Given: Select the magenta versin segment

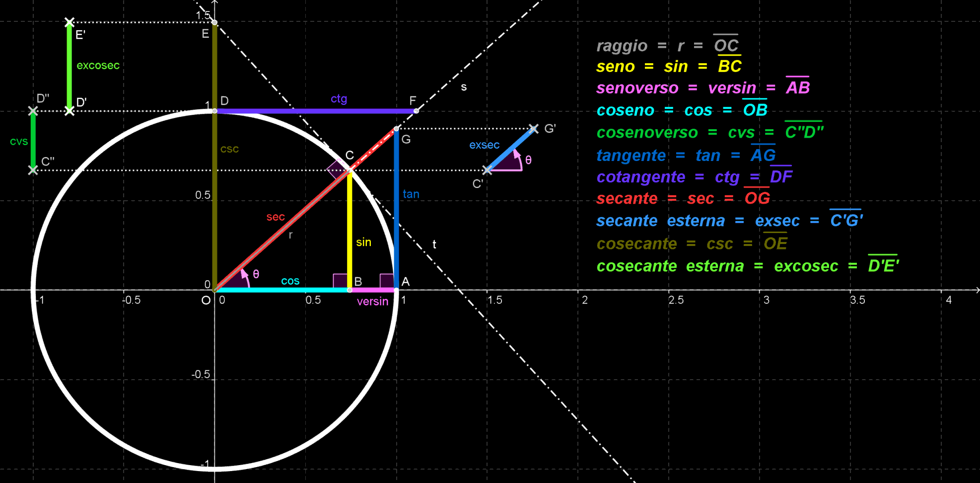Looking at the screenshot, I should (x=372, y=290).
